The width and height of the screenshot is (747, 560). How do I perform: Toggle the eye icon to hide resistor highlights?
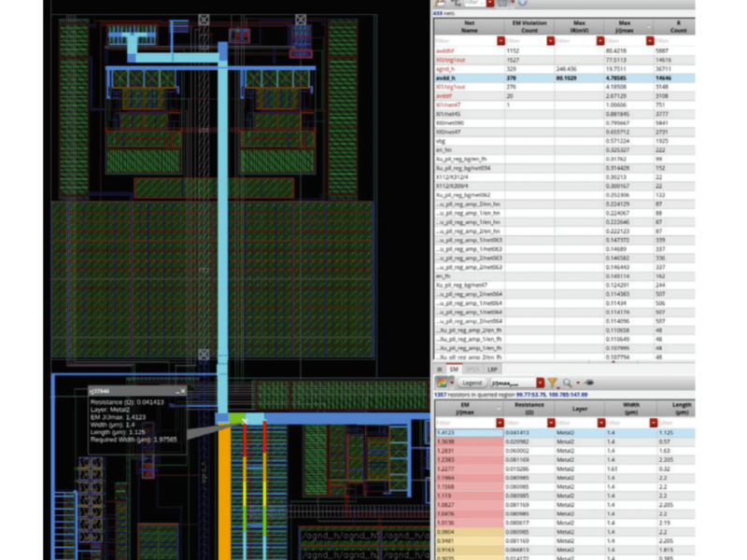(586, 382)
